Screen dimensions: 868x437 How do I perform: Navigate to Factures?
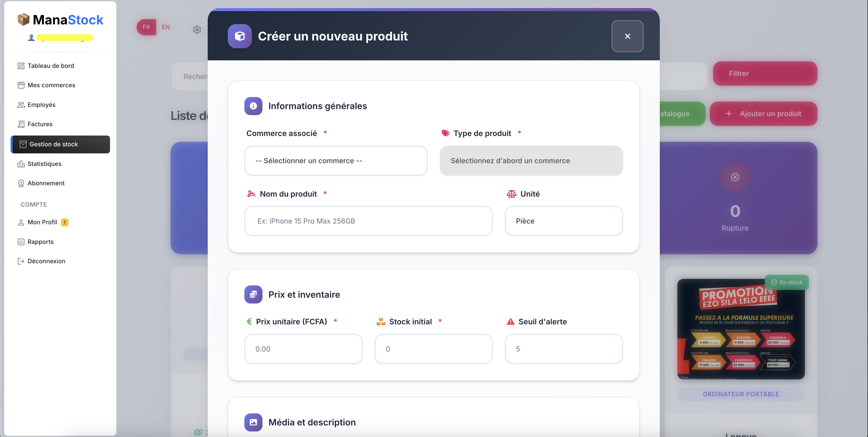[60, 124]
